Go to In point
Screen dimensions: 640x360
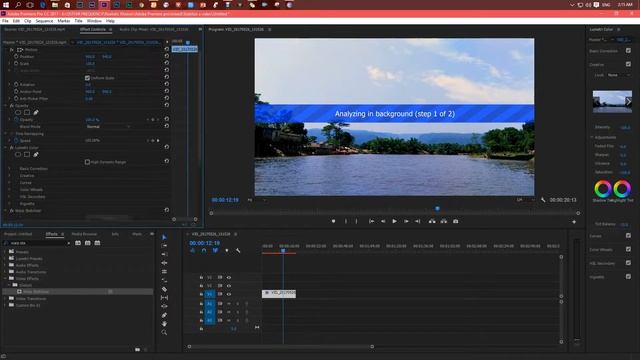(x=371, y=221)
